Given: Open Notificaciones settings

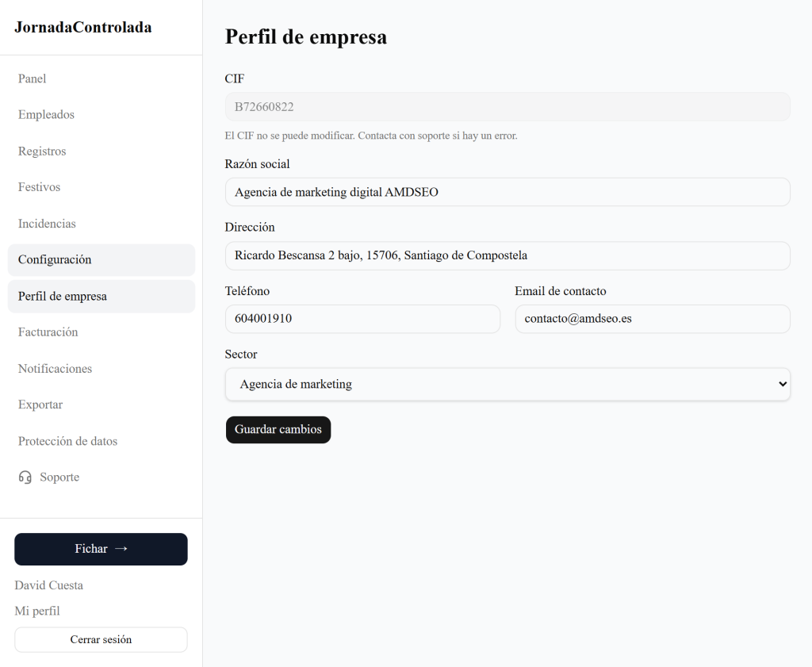Looking at the screenshot, I should tap(55, 369).
